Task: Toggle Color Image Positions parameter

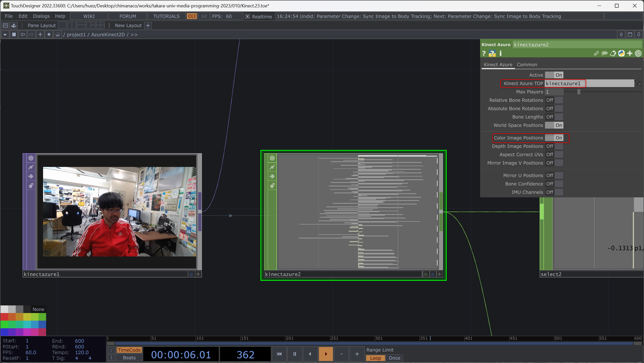Action: 554,138
